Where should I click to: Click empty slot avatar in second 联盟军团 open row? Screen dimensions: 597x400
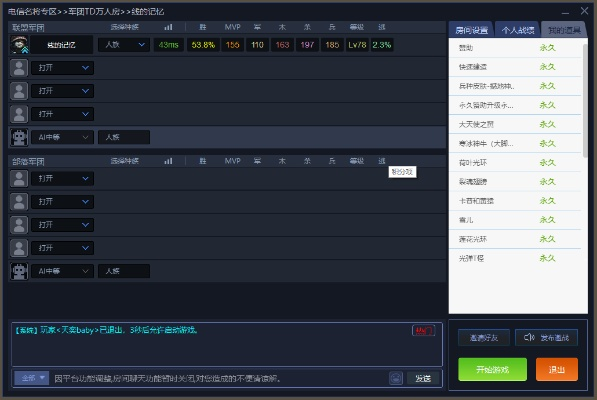click(x=19, y=91)
